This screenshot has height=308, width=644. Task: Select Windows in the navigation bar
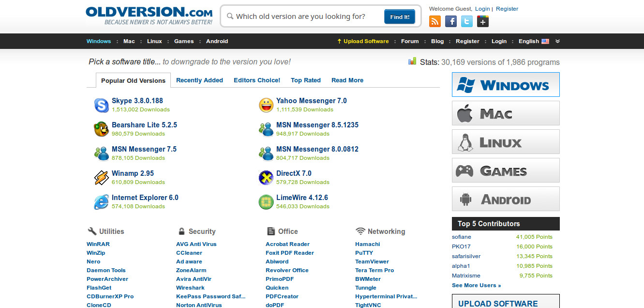pos(99,41)
